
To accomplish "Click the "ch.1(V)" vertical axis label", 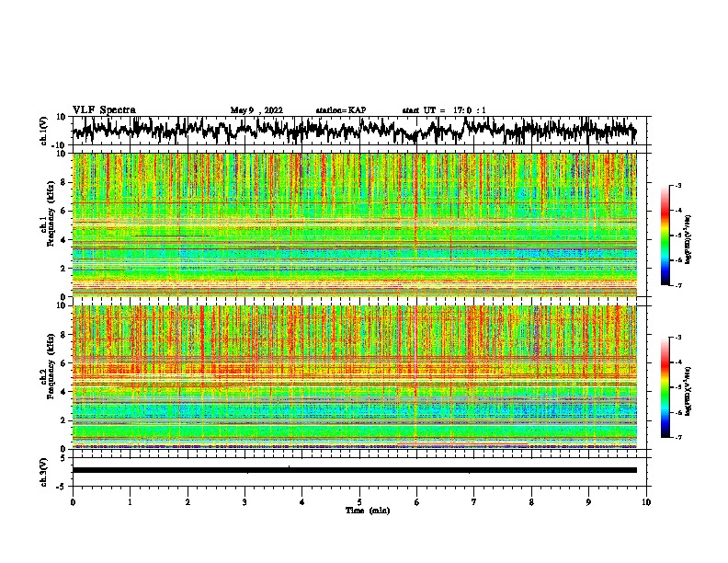I will pyautogui.click(x=44, y=131).
